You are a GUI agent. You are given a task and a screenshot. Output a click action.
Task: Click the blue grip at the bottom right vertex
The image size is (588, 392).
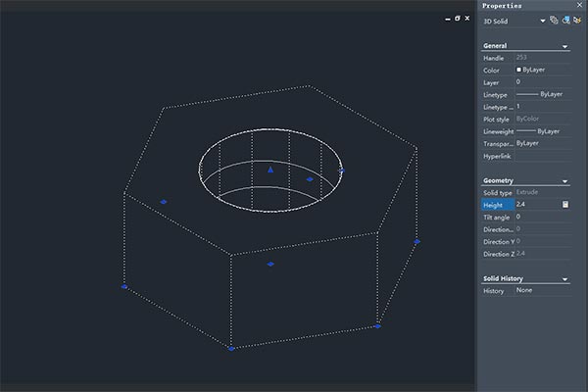377,326
